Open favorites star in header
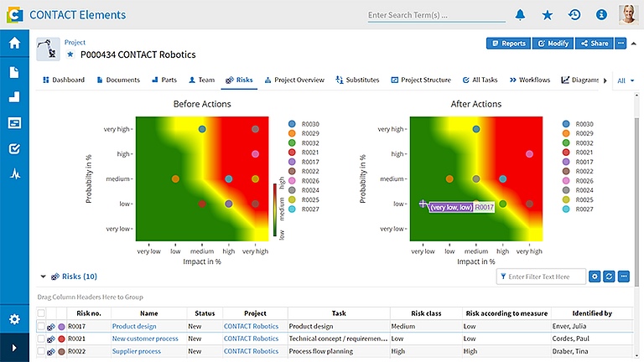 pos(547,15)
